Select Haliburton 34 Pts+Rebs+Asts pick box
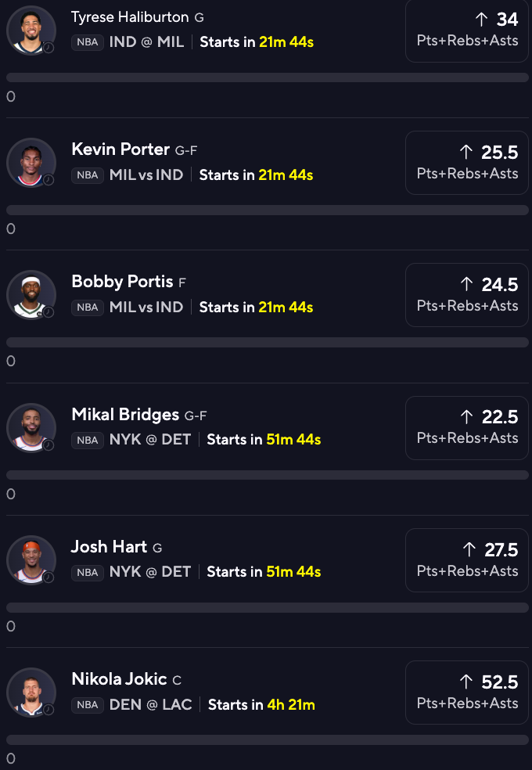 [467, 31]
